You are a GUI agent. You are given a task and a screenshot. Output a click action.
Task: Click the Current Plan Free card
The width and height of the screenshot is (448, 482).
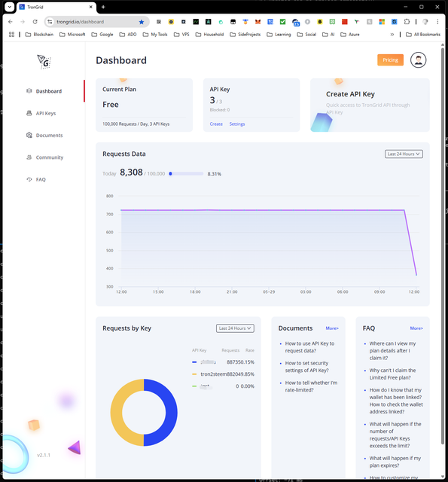[x=144, y=105]
